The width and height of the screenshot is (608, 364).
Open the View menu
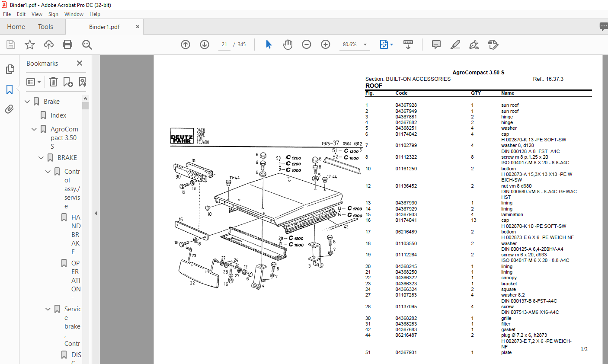(x=37, y=14)
